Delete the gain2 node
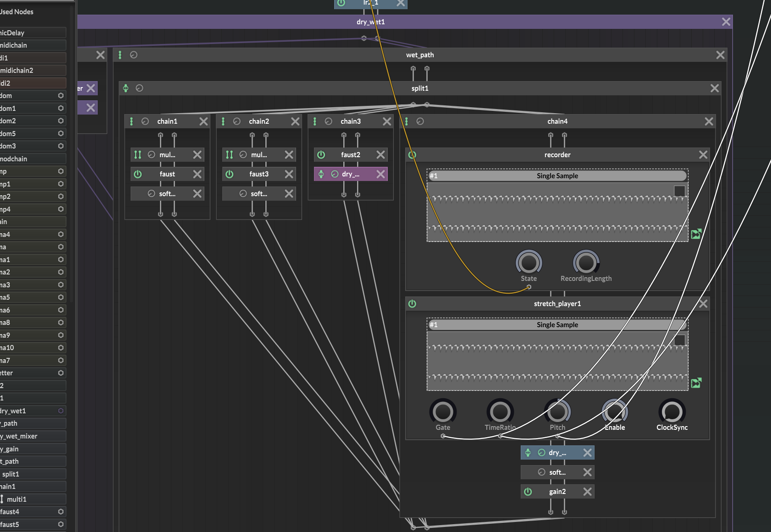The height and width of the screenshot is (532, 771). (587, 492)
